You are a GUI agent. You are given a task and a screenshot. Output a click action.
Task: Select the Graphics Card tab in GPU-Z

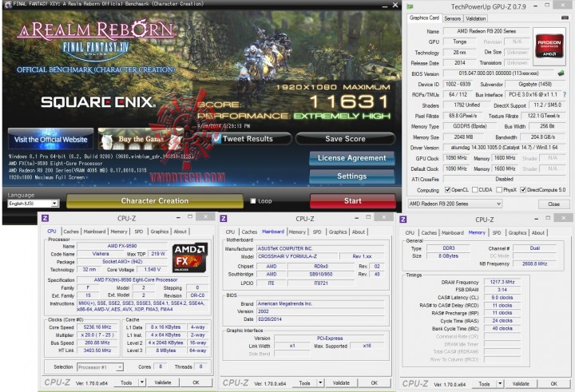[x=424, y=18]
